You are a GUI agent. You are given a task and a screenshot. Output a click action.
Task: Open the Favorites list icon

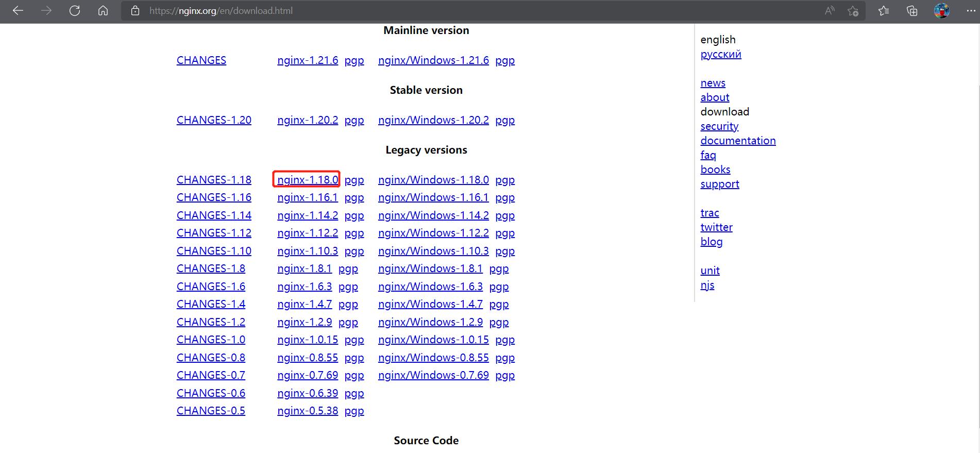(x=884, y=10)
